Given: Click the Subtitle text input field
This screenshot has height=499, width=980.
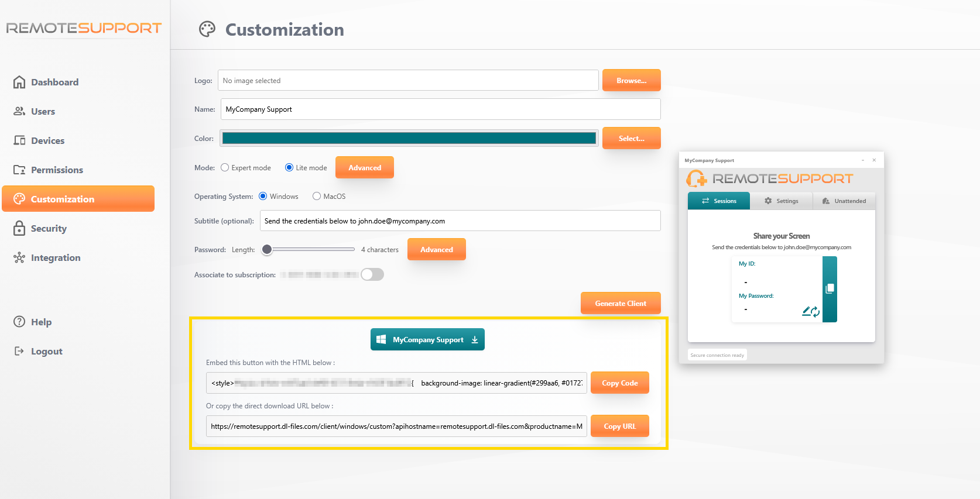Looking at the screenshot, I should (460, 221).
